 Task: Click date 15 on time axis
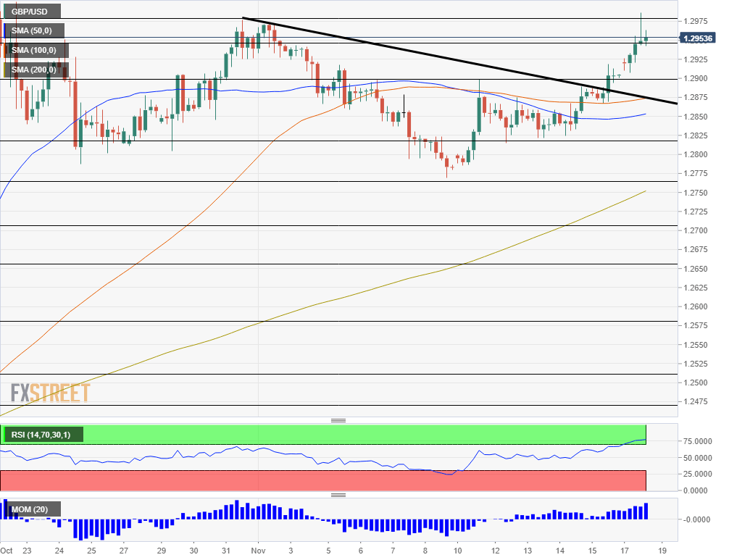tap(592, 551)
